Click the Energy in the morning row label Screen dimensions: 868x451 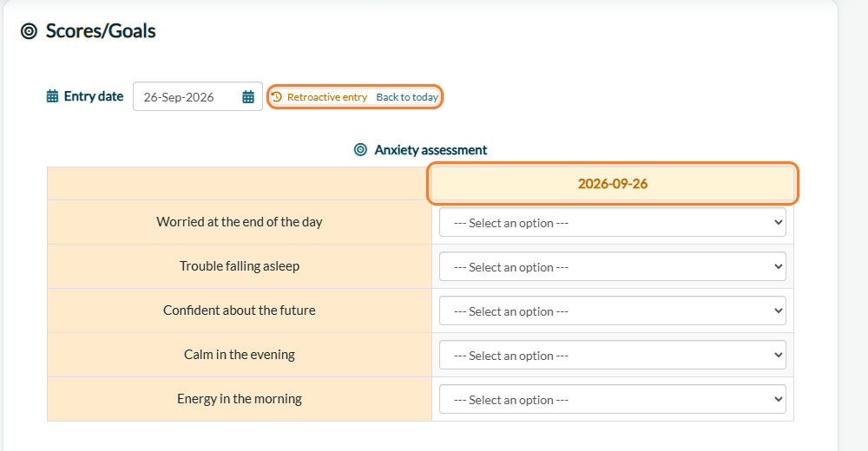click(x=240, y=399)
